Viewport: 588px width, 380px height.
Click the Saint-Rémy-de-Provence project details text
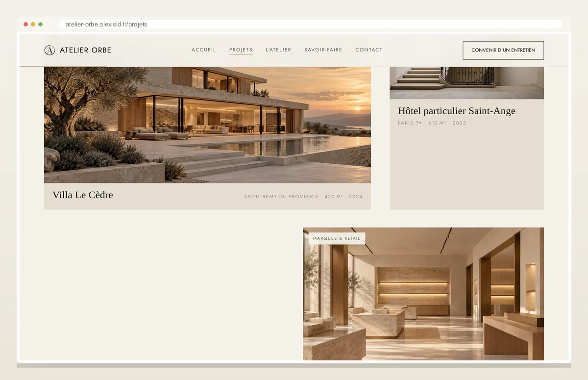303,197
